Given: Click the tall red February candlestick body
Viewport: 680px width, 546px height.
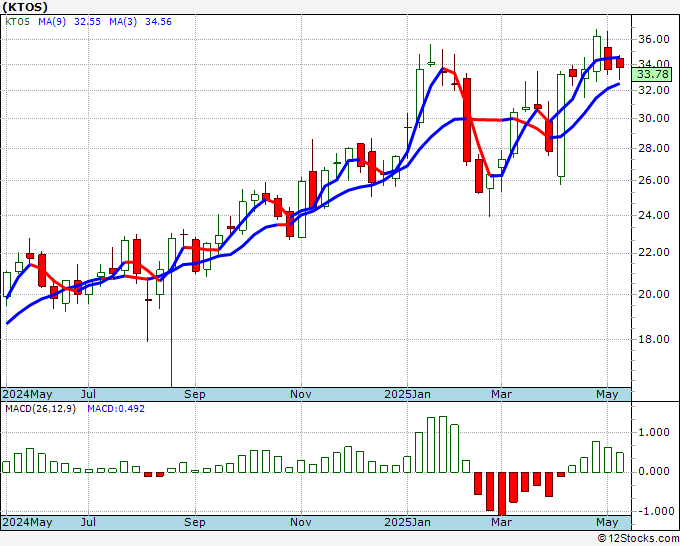Looking at the screenshot, I should coord(467,120).
